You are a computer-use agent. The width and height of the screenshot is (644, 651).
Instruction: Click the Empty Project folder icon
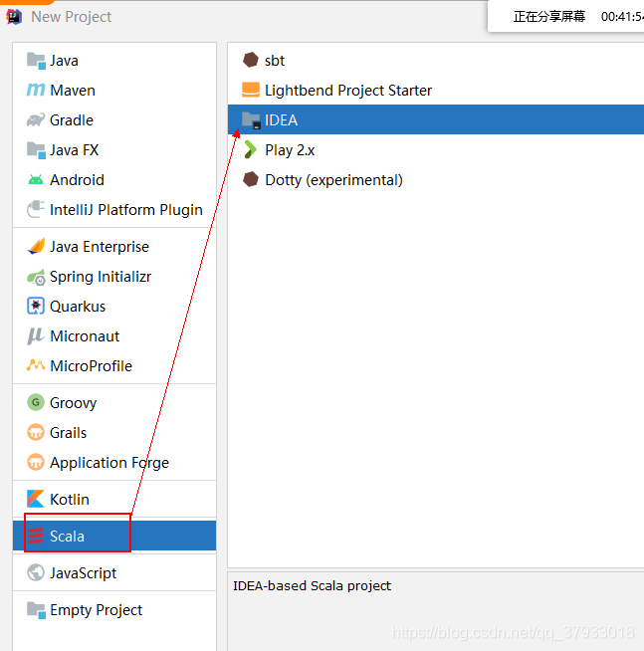coord(36,610)
